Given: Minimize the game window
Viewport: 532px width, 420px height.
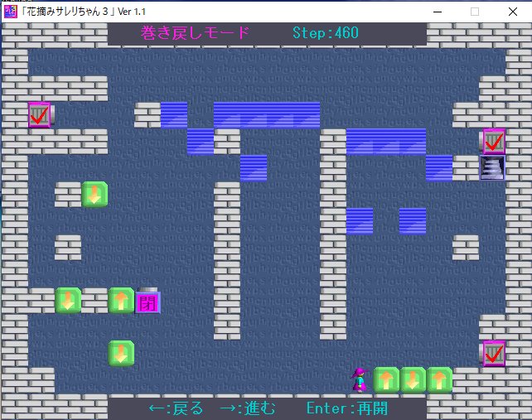Looking at the screenshot, I should 437,11.
